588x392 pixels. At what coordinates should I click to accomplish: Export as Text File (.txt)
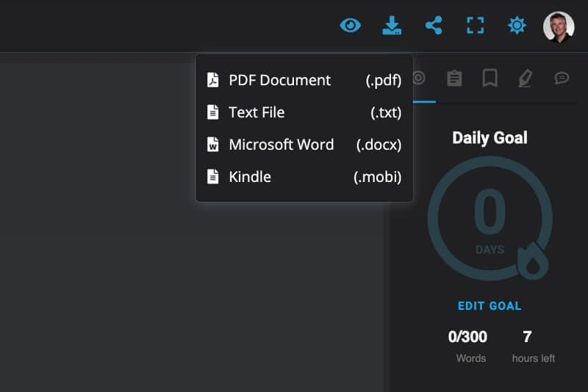click(x=304, y=112)
